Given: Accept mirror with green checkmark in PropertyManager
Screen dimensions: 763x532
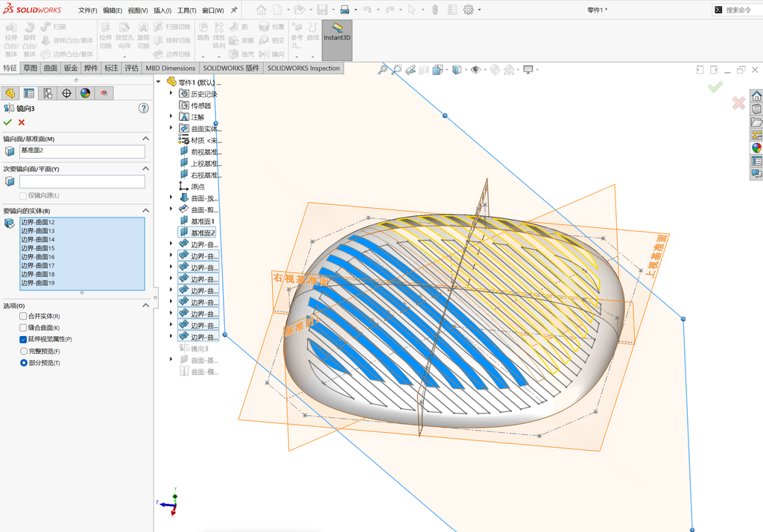Looking at the screenshot, I should click(x=7, y=122).
